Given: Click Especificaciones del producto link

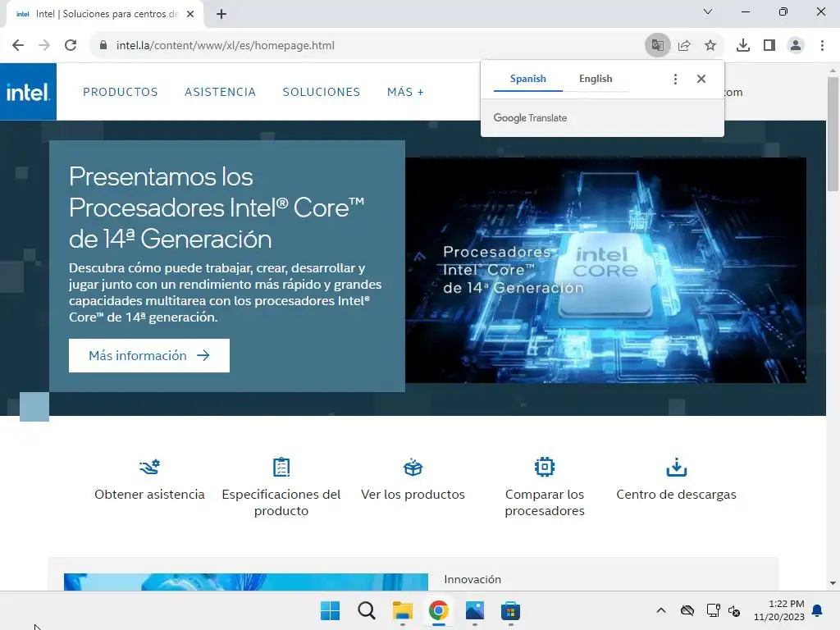Looking at the screenshot, I should pos(281,502).
